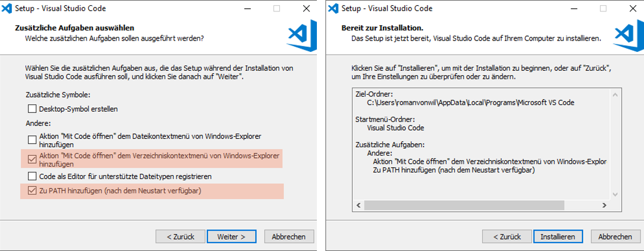Click the Ziel-Ordner path text
Viewport: 644px width, 251px height.
point(471,103)
